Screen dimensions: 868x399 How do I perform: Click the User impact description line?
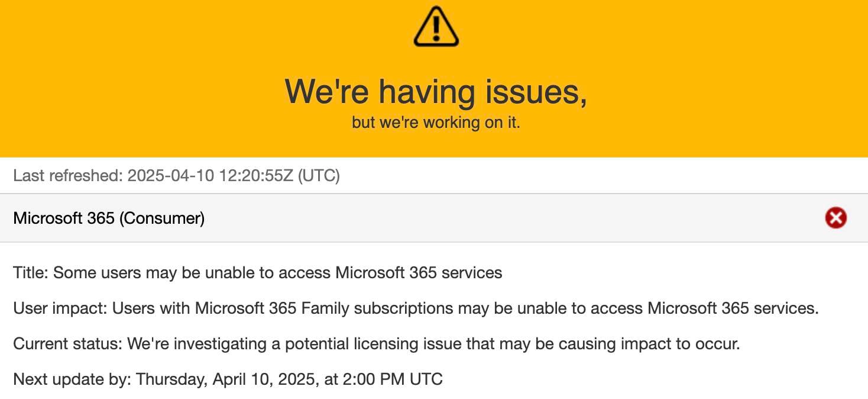click(416, 308)
